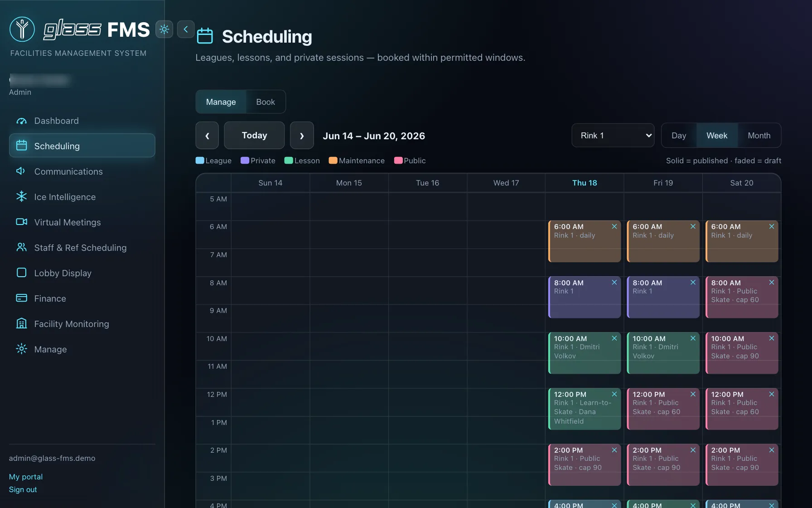Select the Month view
This screenshot has height=508, width=812.
[x=759, y=135]
